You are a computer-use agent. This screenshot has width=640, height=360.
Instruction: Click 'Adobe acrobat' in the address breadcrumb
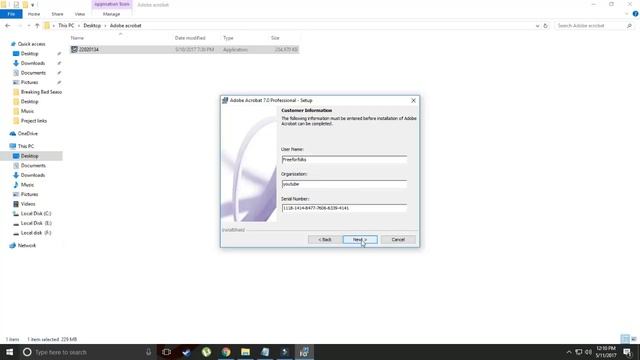[x=125, y=26]
